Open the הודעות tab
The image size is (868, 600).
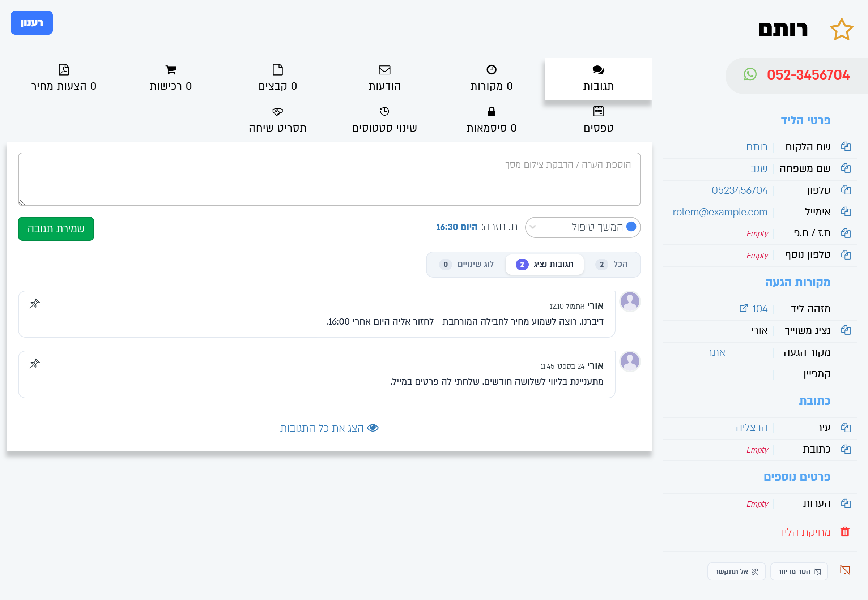click(384, 79)
